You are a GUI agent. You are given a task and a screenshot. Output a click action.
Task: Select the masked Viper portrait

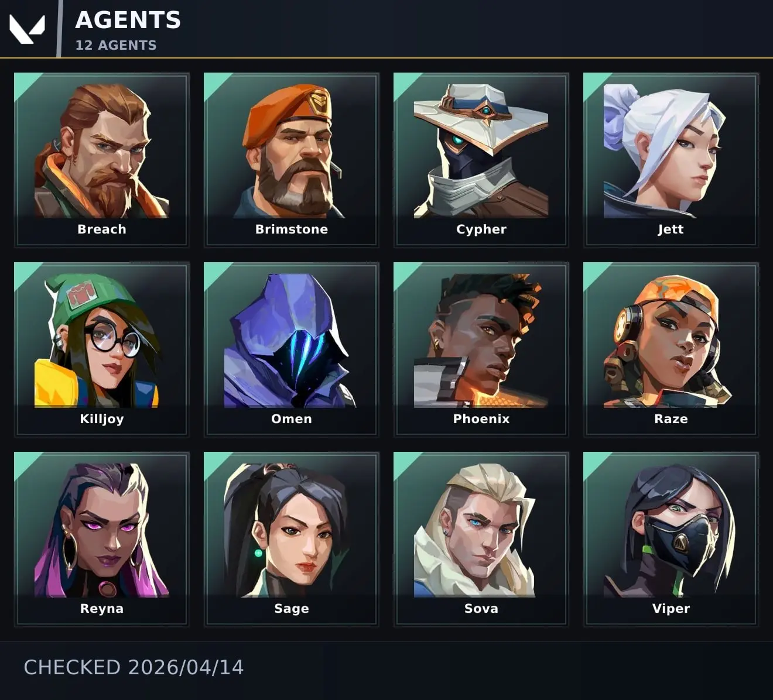click(x=671, y=539)
